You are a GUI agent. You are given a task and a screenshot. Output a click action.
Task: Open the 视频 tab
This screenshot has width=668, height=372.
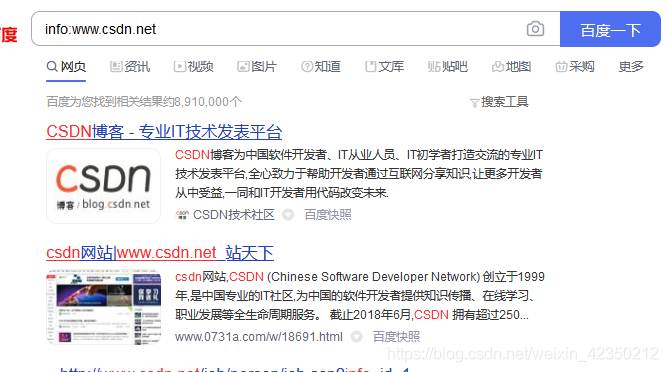pyautogui.click(x=193, y=67)
